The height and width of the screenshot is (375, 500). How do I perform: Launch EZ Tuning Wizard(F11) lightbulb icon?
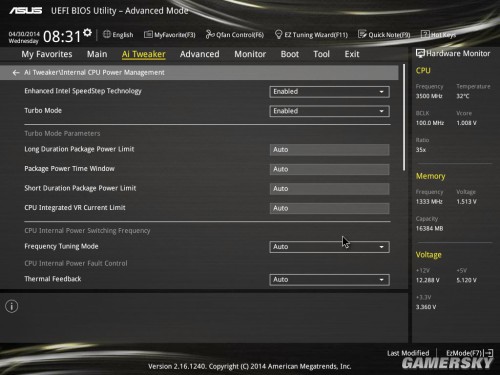pyautogui.click(x=278, y=34)
